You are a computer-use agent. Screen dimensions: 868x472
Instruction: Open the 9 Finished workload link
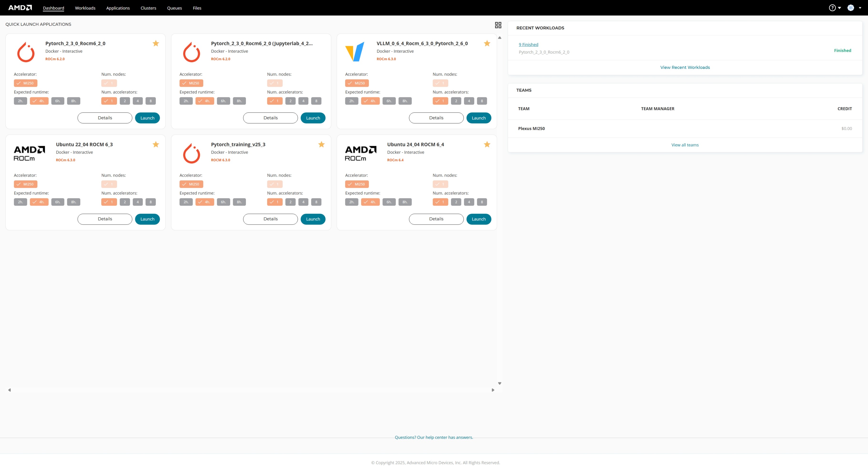(528, 45)
